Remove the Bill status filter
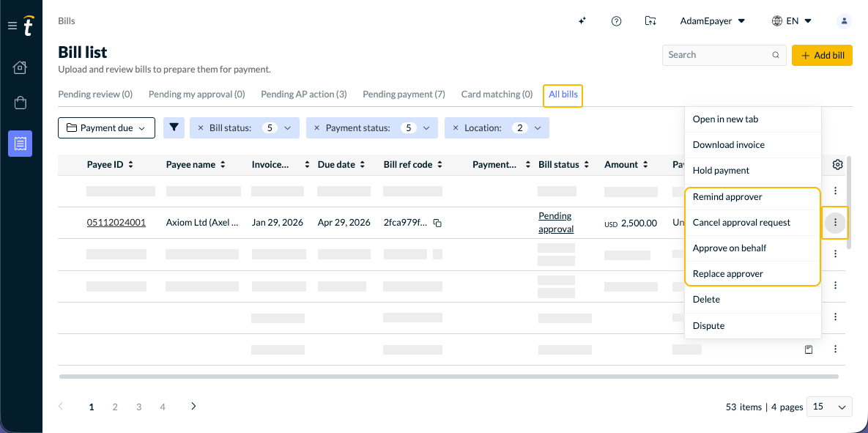The image size is (868, 433). pyautogui.click(x=201, y=128)
